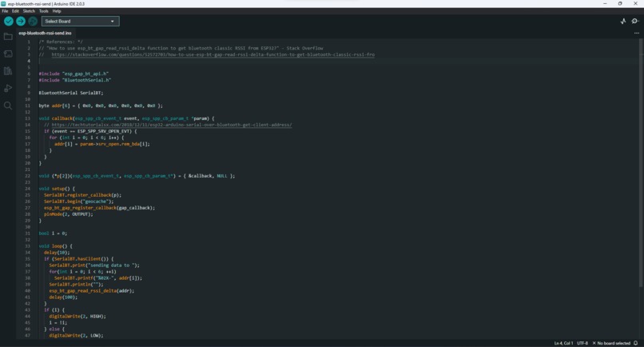Open the Boards Manager sidebar icon
Viewport: 644px width, 347px height.
[x=8, y=54]
